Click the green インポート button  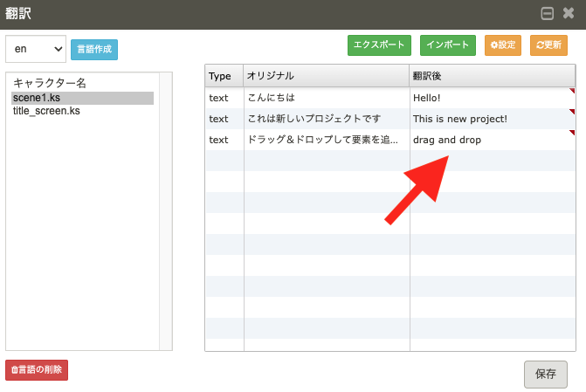tap(448, 45)
